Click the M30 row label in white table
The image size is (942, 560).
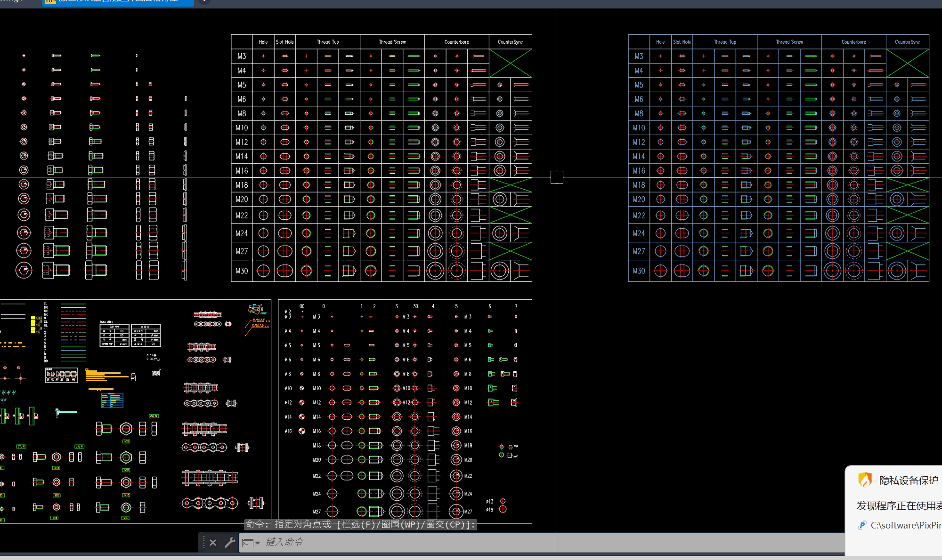click(242, 271)
